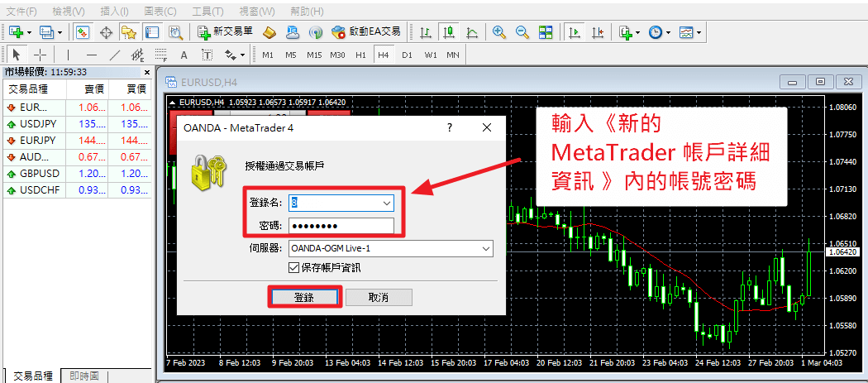
Task: Expand the 登錄名 login dropdown
Action: (x=386, y=203)
